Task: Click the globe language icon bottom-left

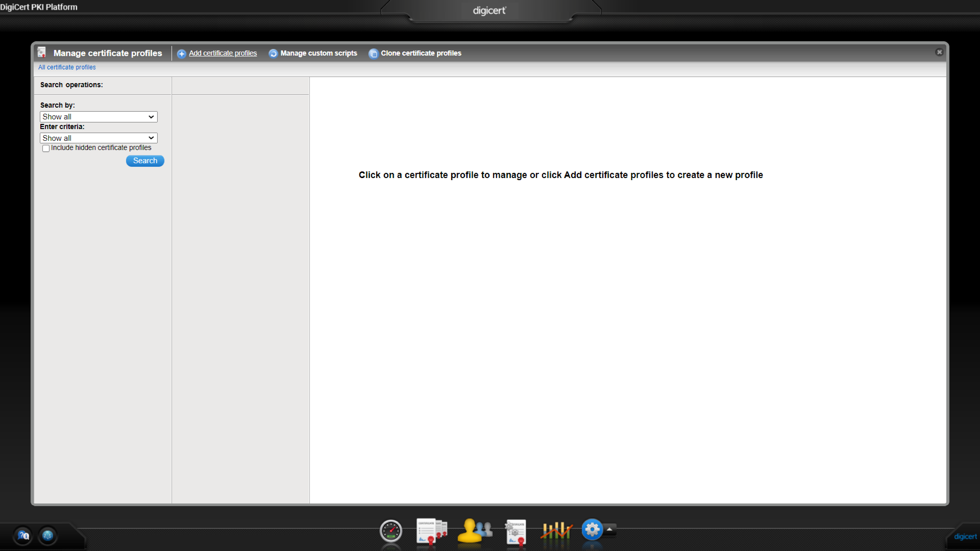Action: point(48,535)
